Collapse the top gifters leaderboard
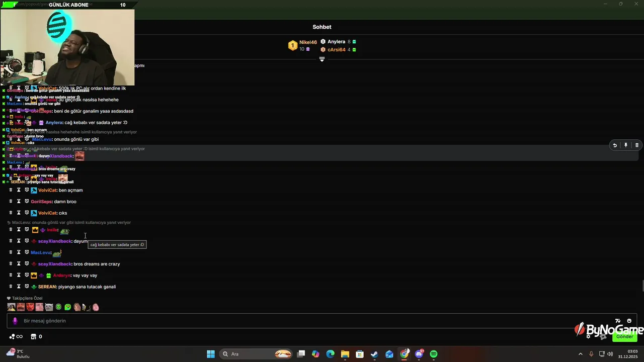 [x=322, y=59]
